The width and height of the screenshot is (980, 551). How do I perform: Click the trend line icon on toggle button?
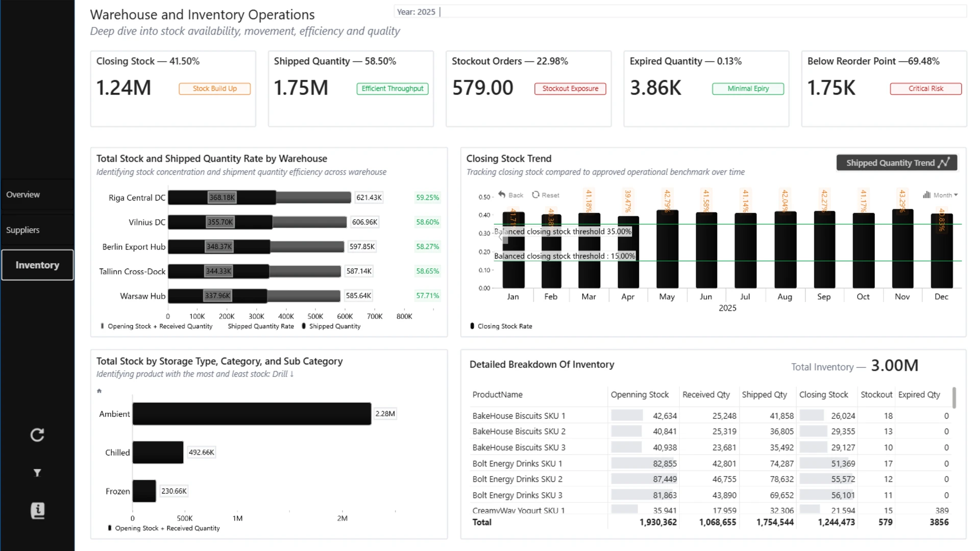point(945,163)
